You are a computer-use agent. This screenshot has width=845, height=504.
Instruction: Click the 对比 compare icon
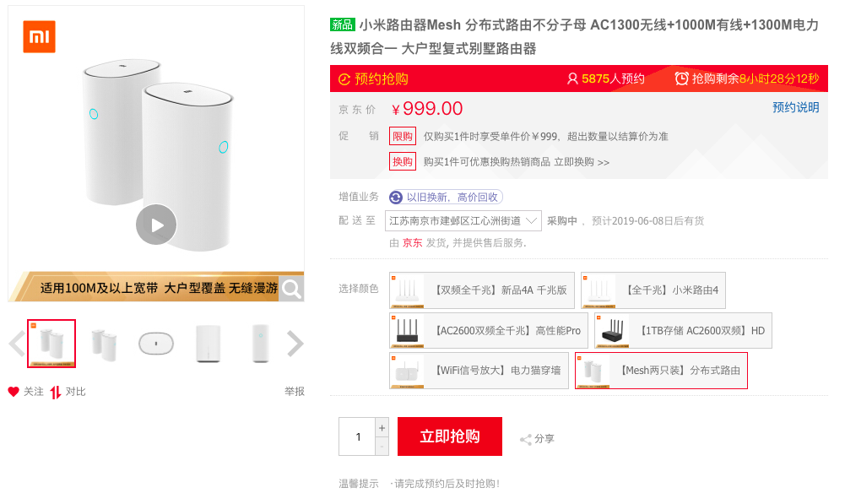pos(56,392)
